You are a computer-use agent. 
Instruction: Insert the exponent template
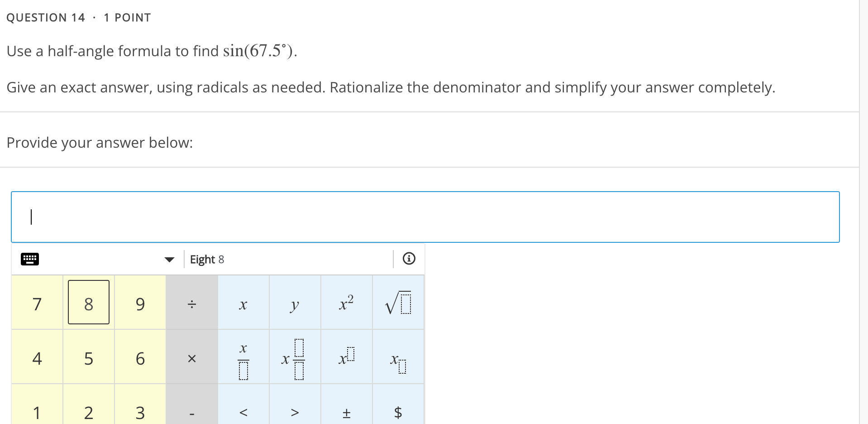(x=346, y=358)
